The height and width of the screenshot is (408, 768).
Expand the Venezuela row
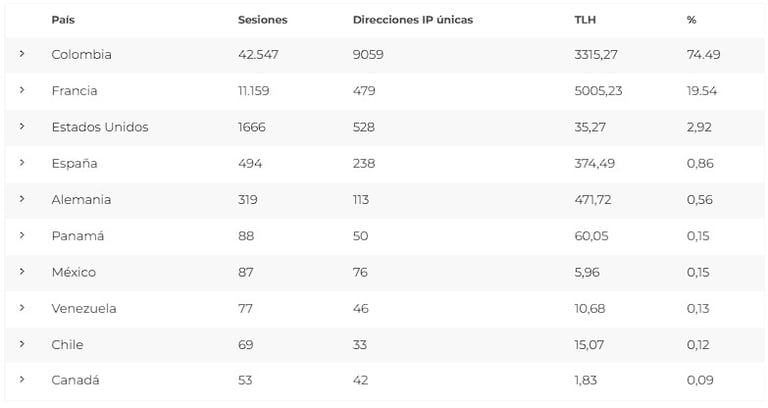point(22,308)
